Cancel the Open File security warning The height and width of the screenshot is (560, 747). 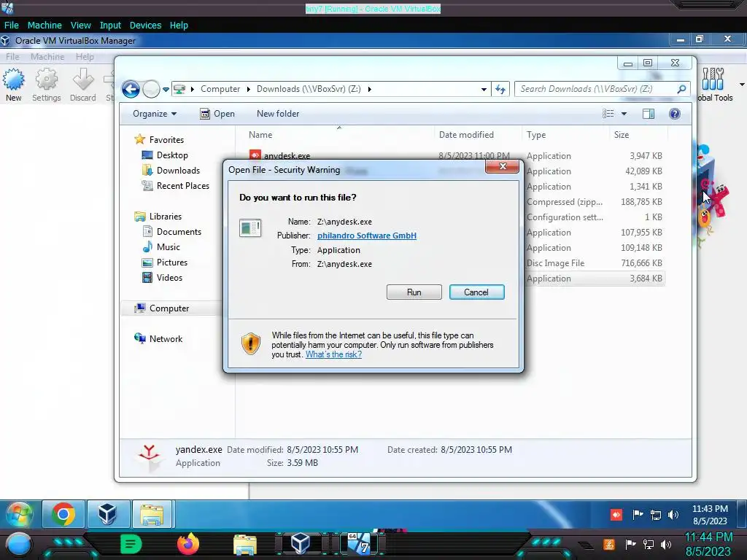pyautogui.click(x=476, y=292)
